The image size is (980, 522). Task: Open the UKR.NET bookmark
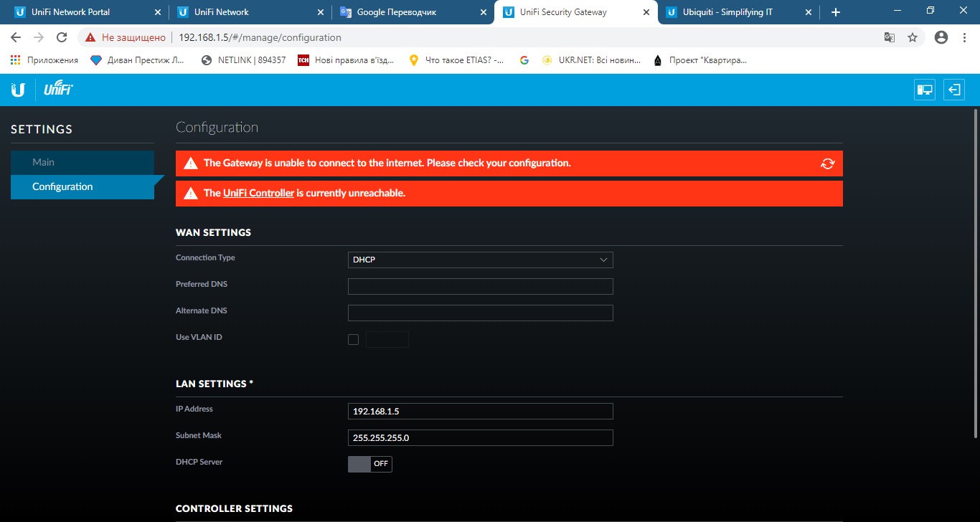(591, 60)
